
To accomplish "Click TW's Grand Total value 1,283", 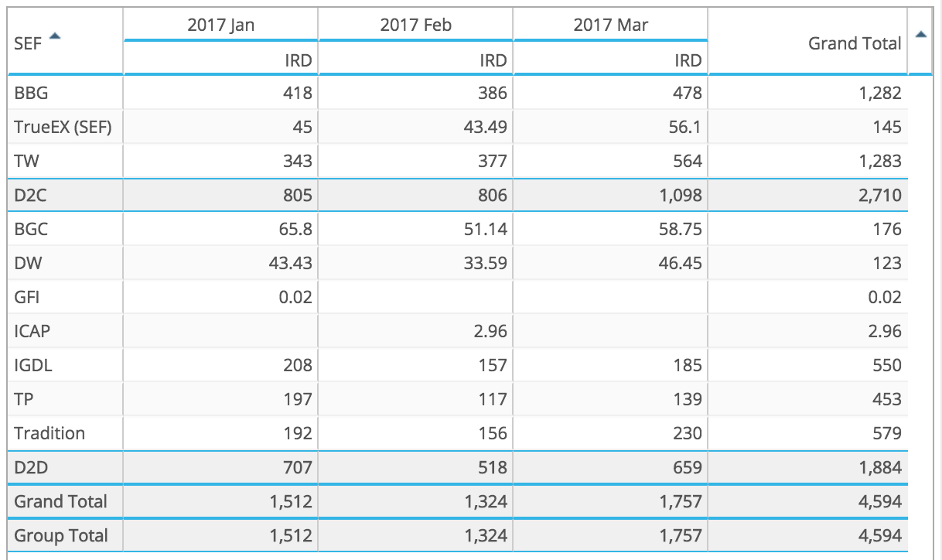I will coord(880,161).
